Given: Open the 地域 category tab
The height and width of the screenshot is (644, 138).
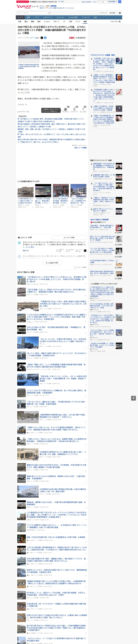Looking at the screenshot, I should click(85, 21).
